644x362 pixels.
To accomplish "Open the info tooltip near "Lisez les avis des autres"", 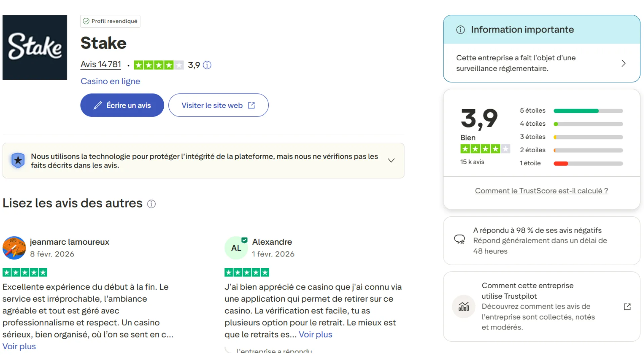I will [152, 204].
